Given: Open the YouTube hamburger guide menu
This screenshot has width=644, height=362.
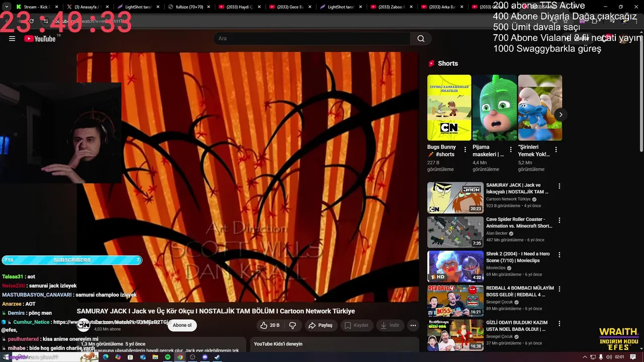Looking at the screenshot, I should [x=12, y=39].
